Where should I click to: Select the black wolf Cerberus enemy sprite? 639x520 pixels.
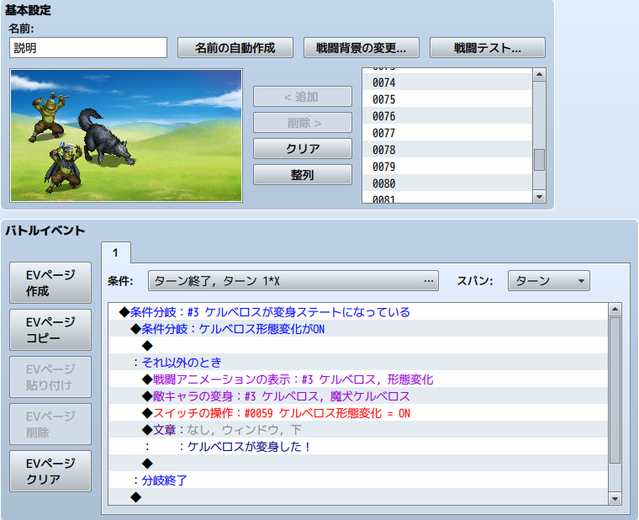[x=105, y=137]
